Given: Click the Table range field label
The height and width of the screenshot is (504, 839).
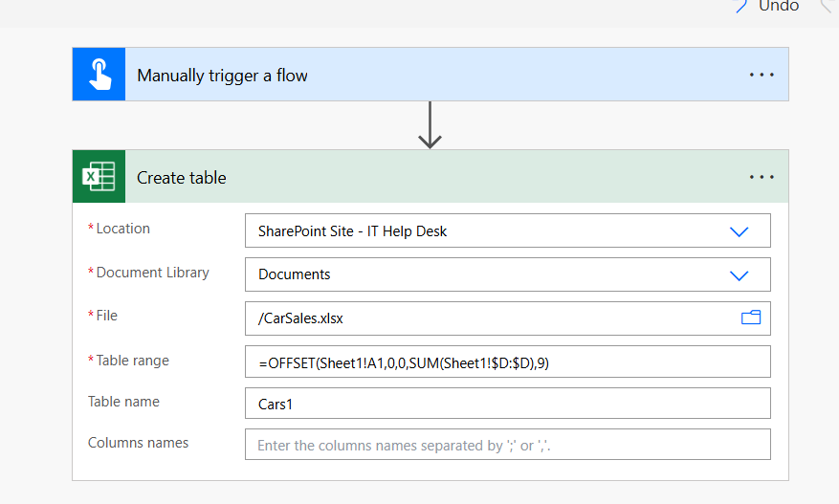Looking at the screenshot, I should click(132, 361).
